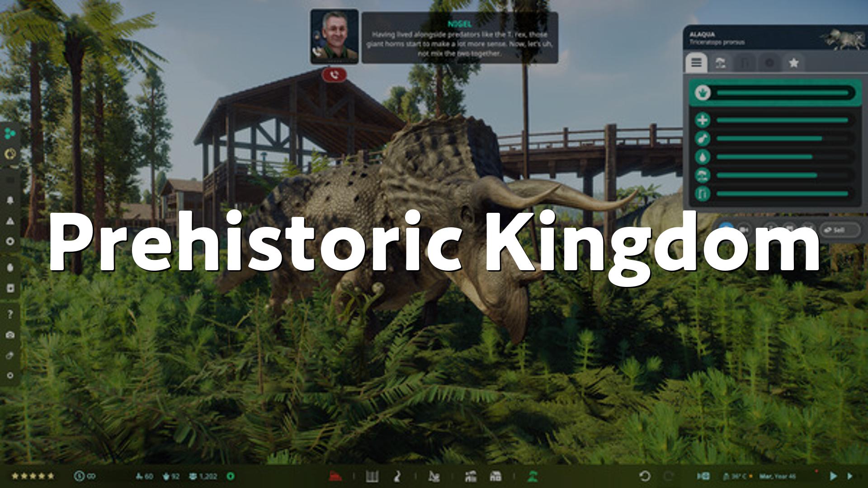Open the overview list tab in animal panel

coord(696,63)
